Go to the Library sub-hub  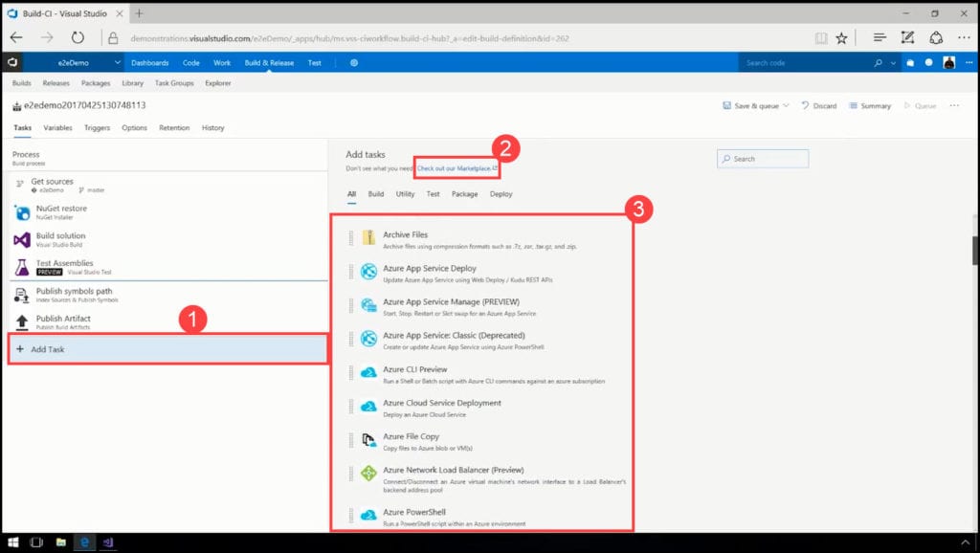point(132,83)
